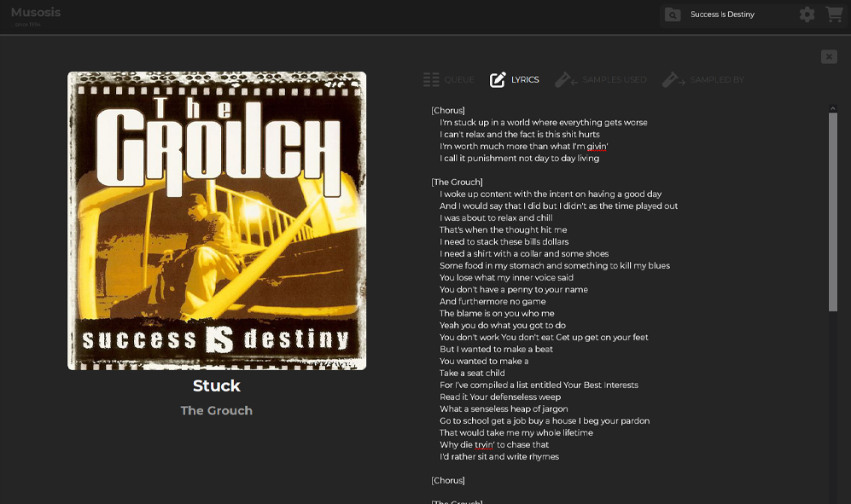Image resolution: width=851 pixels, height=504 pixels.
Task: Click the Samples Used test tube icon
Action: pyautogui.click(x=566, y=79)
